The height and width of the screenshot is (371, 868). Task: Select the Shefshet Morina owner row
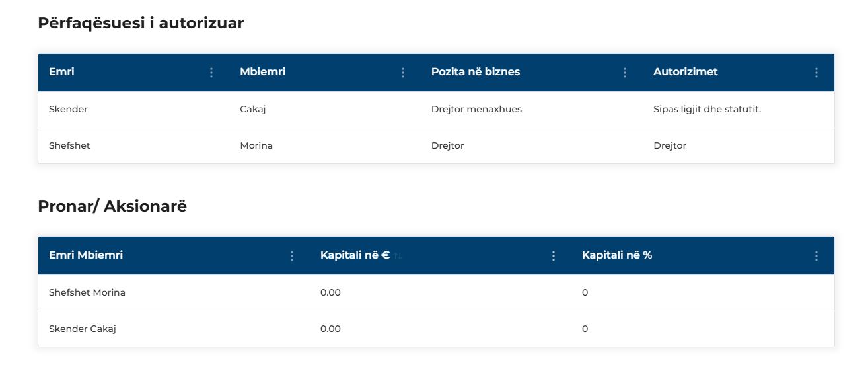coord(436,293)
